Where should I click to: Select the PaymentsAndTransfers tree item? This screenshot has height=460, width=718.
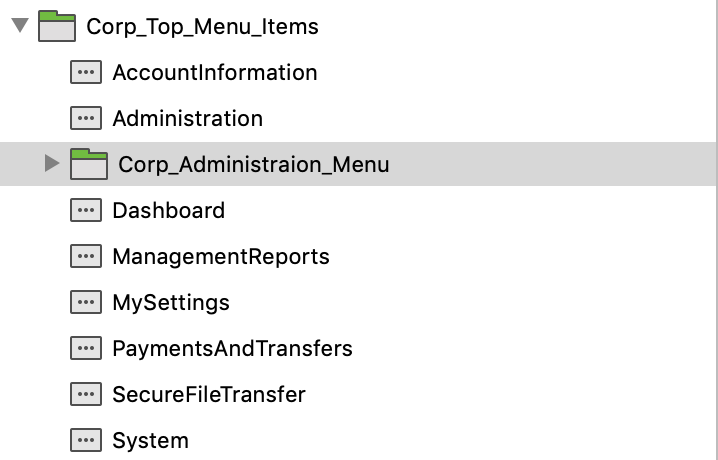[x=233, y=348]
